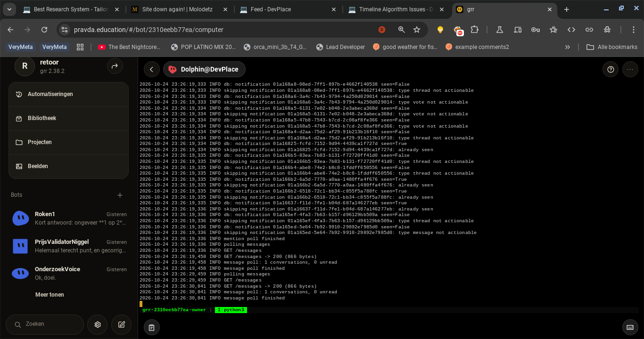
Task: Start new chat with compose icon
Action: [121, 324]
